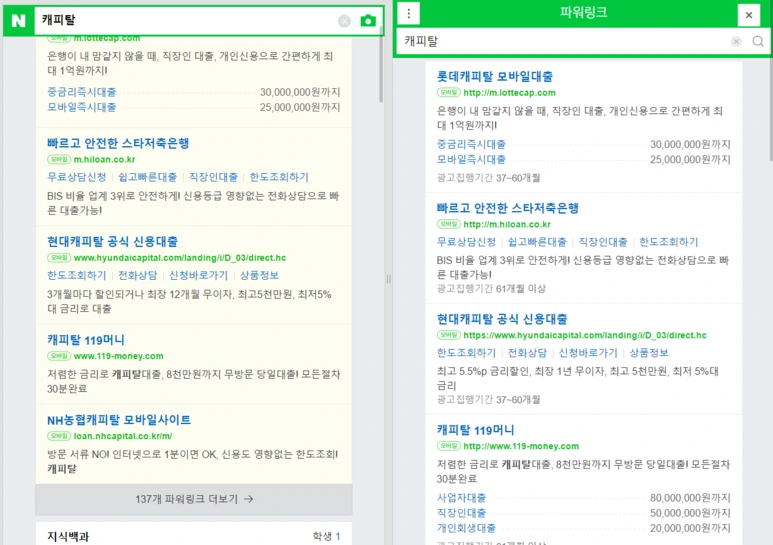Click 80,000,000원까지 amount in 파워링크 panel
The width and height of the screenshot is (773, 545).
[690, 498]
